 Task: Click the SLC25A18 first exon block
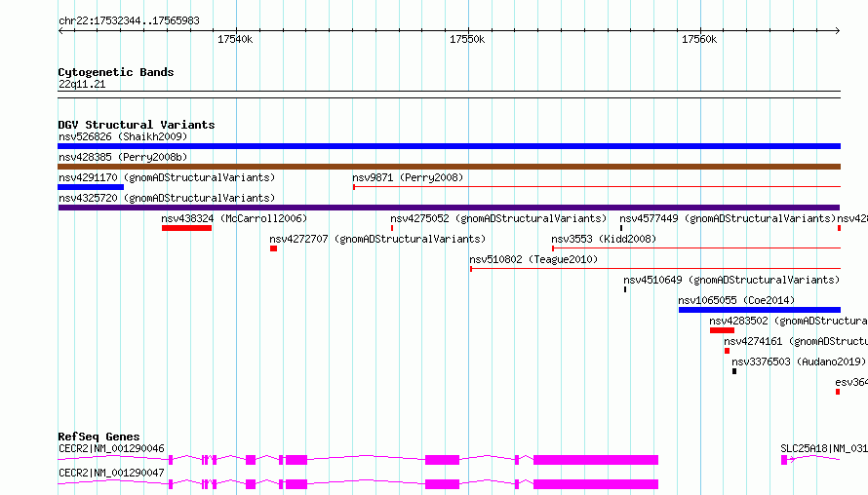click(x=784, y=460)
